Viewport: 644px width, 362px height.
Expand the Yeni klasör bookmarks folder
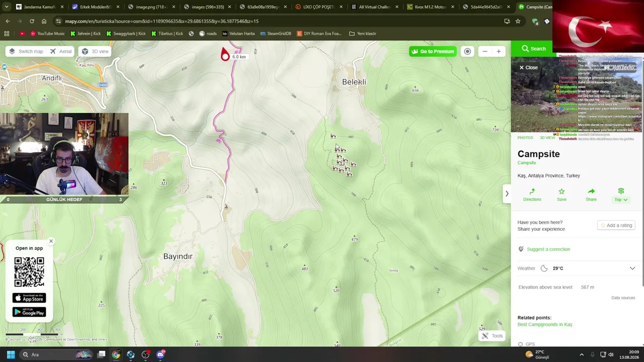coord(362,34)
